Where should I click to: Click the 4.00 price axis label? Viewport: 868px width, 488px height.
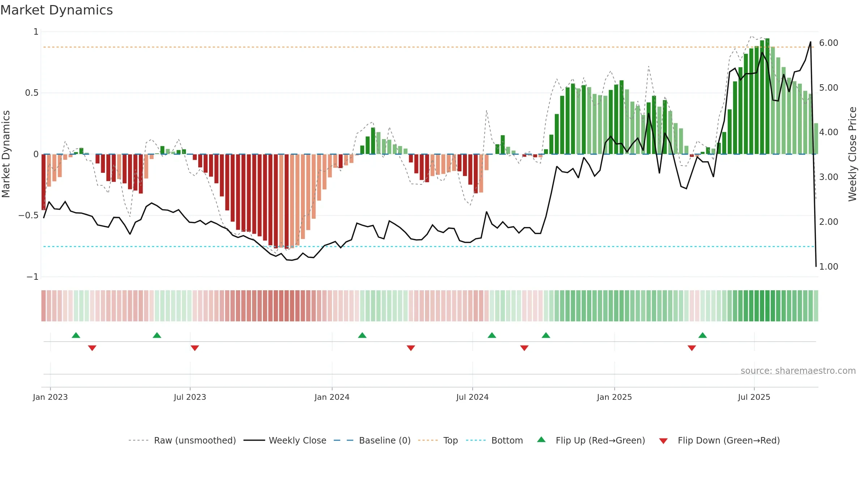point(829,132)
